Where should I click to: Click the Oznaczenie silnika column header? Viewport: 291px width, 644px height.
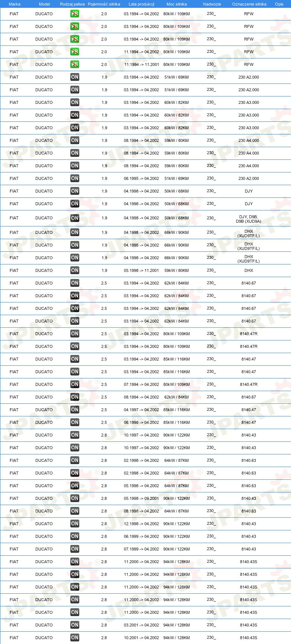point(249,4)
